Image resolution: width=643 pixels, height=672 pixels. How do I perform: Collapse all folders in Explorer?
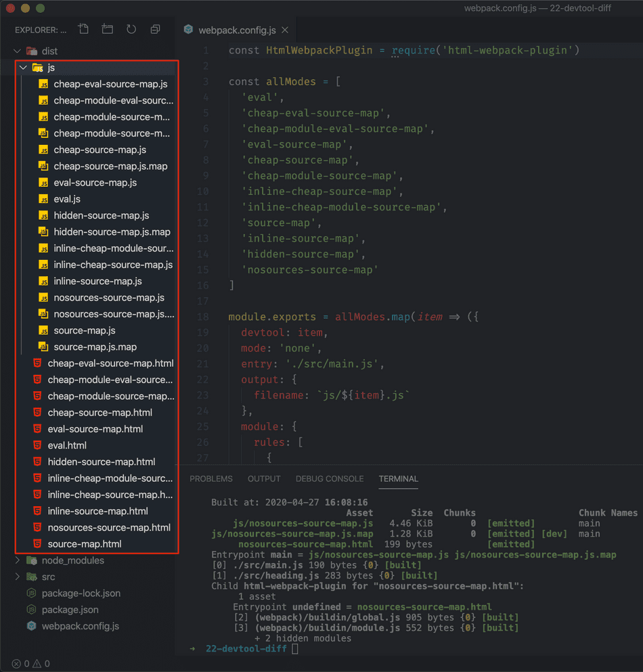[155, 29]
